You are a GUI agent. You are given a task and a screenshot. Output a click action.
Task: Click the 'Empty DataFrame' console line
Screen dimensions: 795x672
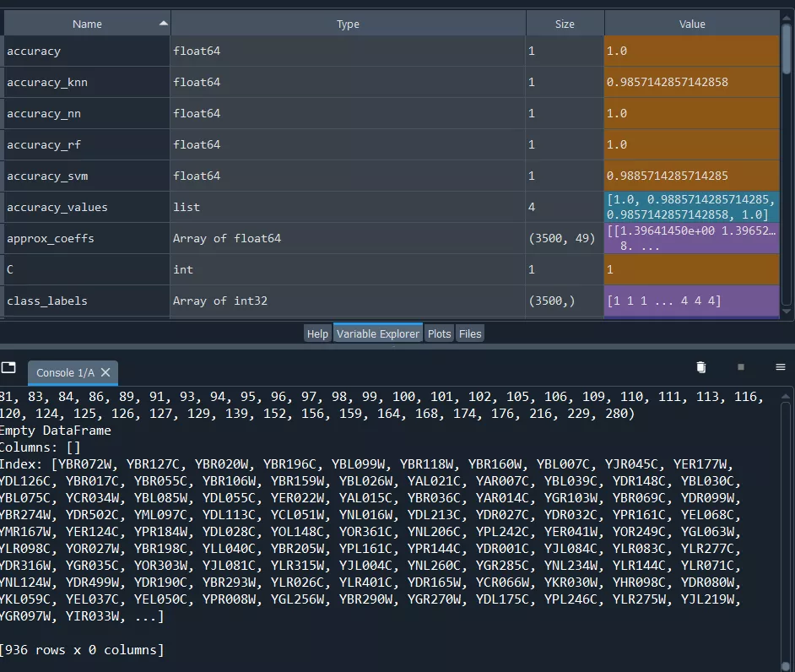55,431
